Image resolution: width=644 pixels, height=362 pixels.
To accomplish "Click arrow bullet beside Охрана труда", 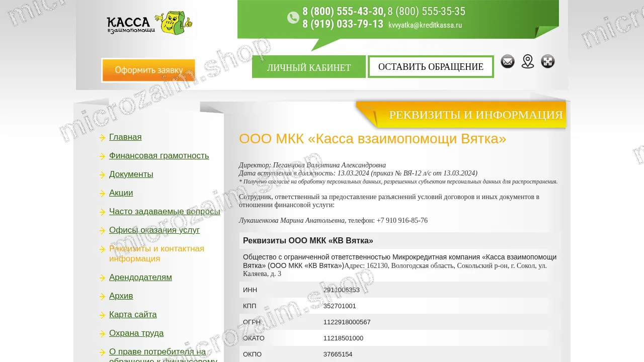I will click(103, 334).
